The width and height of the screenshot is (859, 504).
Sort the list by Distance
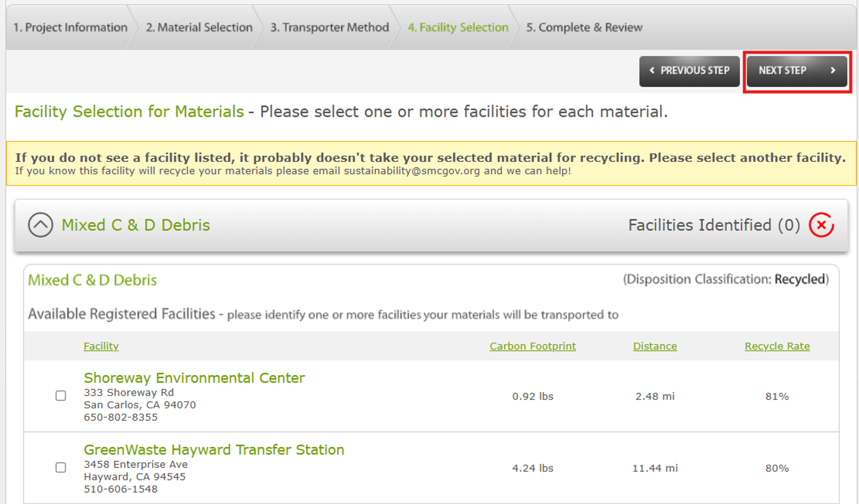654,346
